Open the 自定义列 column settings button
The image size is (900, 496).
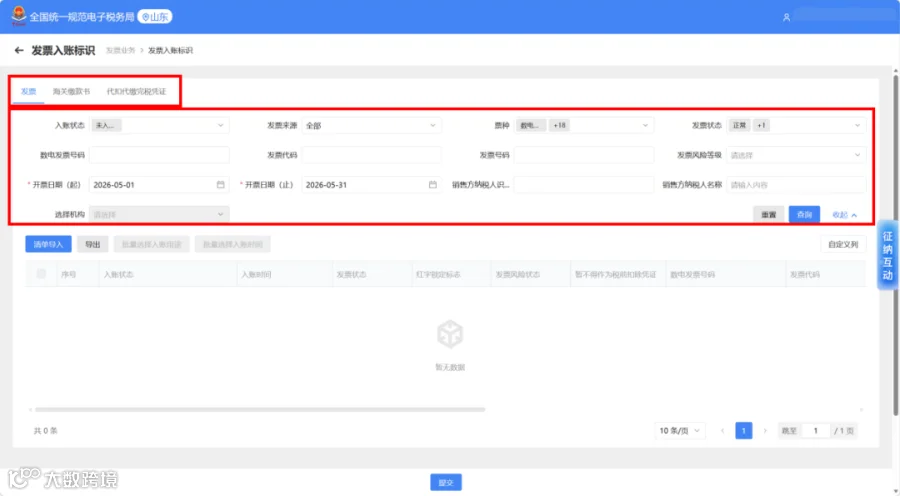[x=843, y=245]
